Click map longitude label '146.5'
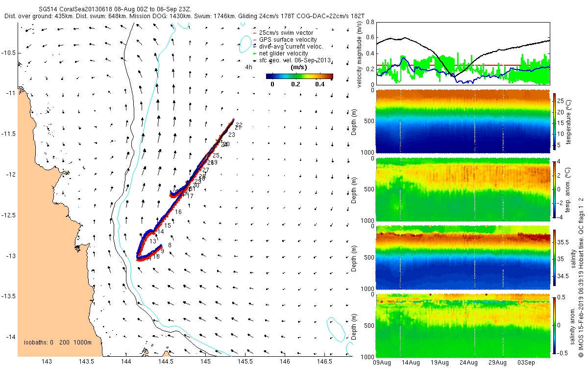The height and width of the screenshot is (368, 588). (324, 362)
